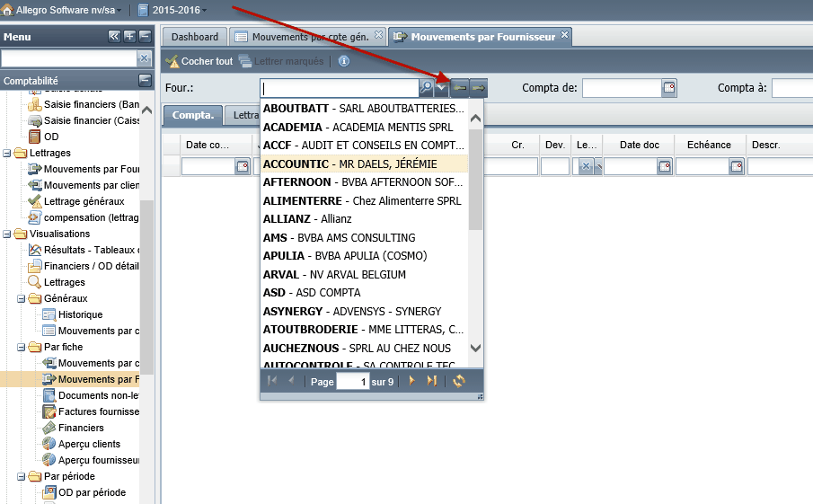Go to next page of supplier list
The image size is (813, 504).
[x=411, y=381]
